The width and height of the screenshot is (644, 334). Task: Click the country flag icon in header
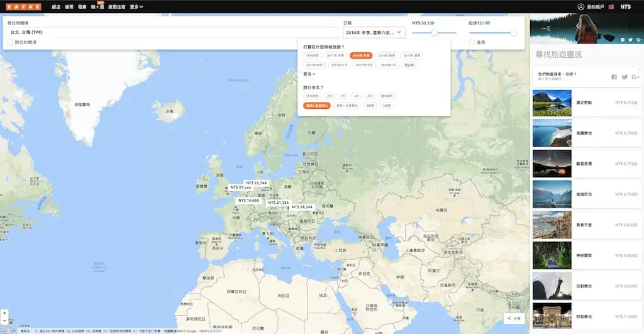tap(611, 6)
